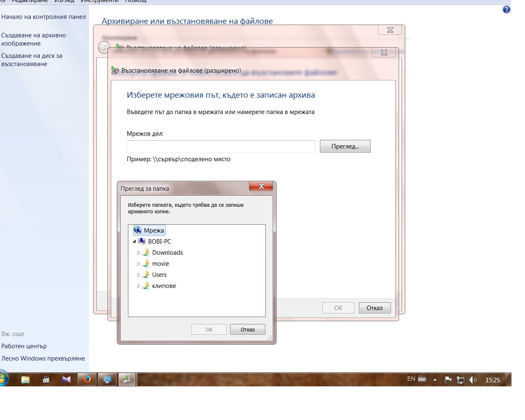Click the Преглед... browse button

[x=345, y=146]
